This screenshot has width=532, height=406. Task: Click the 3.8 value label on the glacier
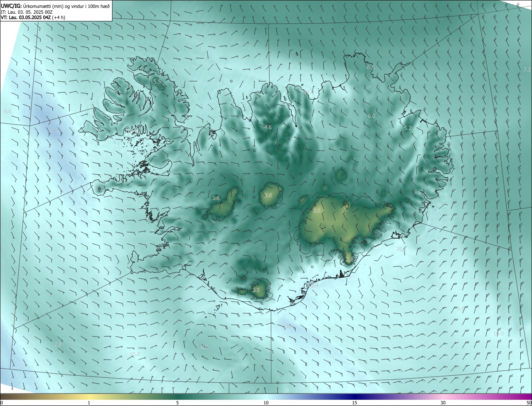point(216,198)
